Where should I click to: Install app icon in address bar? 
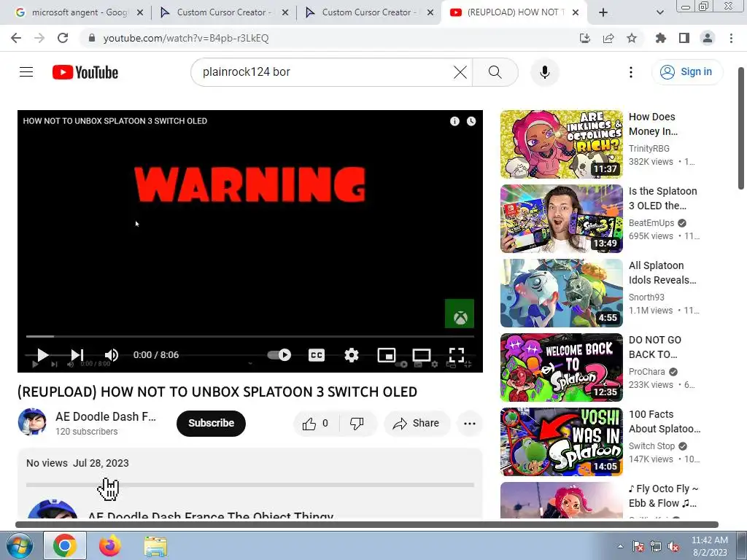(x=584, y=38)
